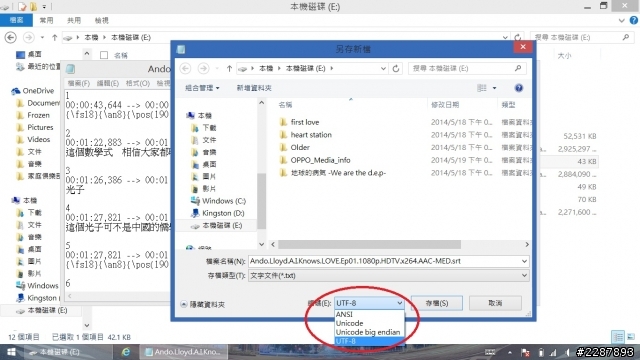640x360 pixels.
Task: Click network signal icon in tray
Action: 553,352
